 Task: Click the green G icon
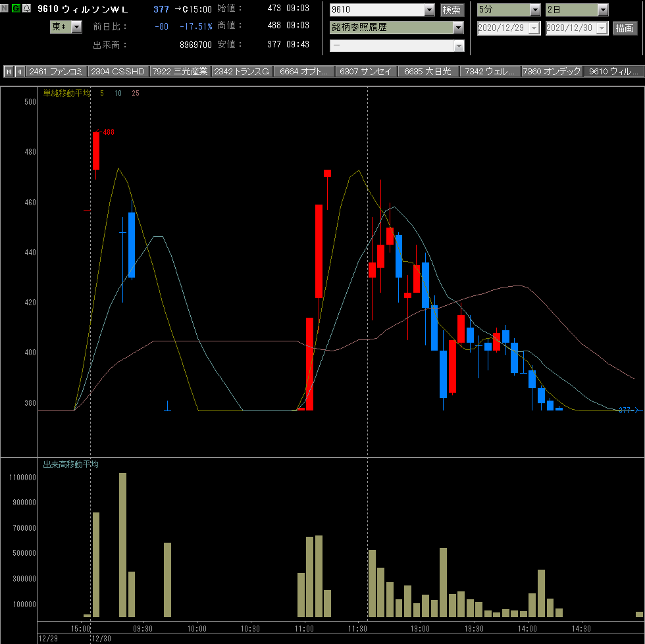click(x=16, y=8)
